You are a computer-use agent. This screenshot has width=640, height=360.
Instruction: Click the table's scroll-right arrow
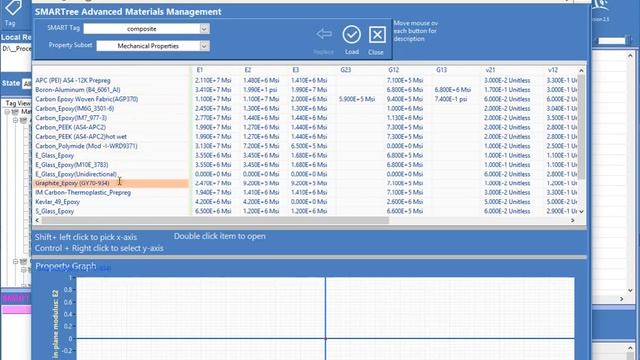pyautogui.click(x=573, y=220)
